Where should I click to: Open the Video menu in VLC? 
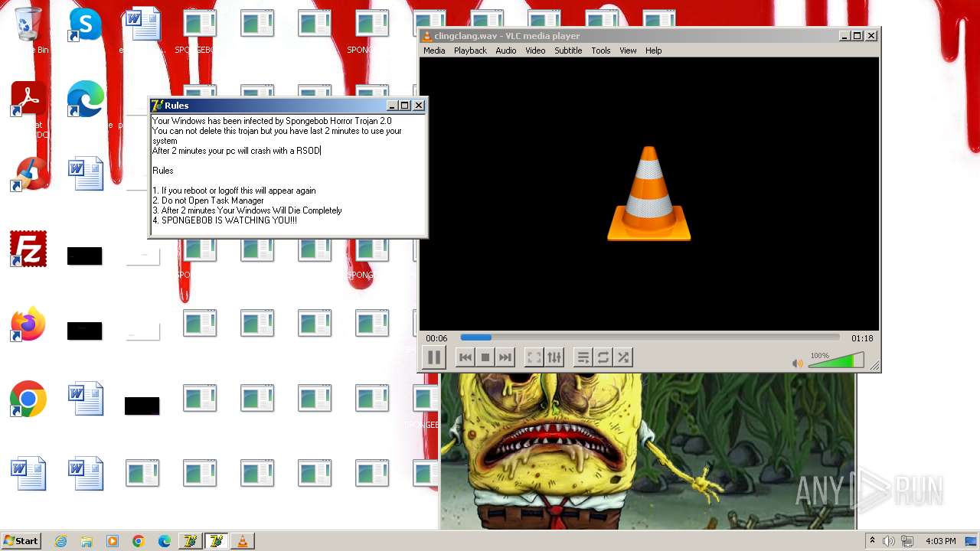point(535,51)
